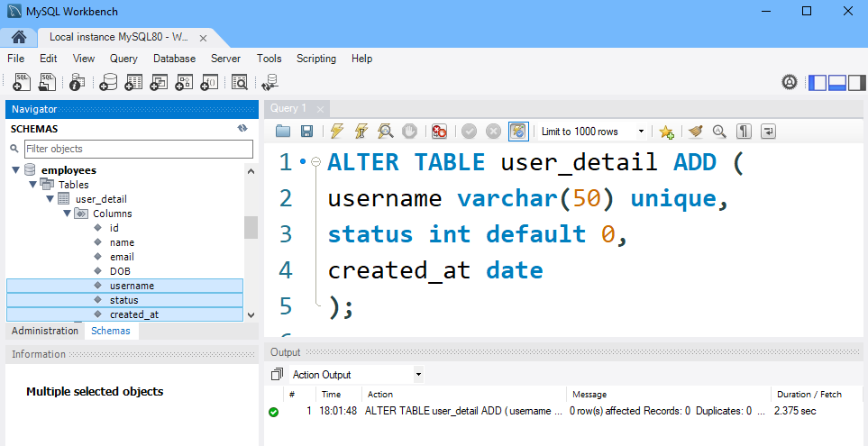Refresh the schemas list
The width and height of the screenshot is (868, 446).
[242, 128]
